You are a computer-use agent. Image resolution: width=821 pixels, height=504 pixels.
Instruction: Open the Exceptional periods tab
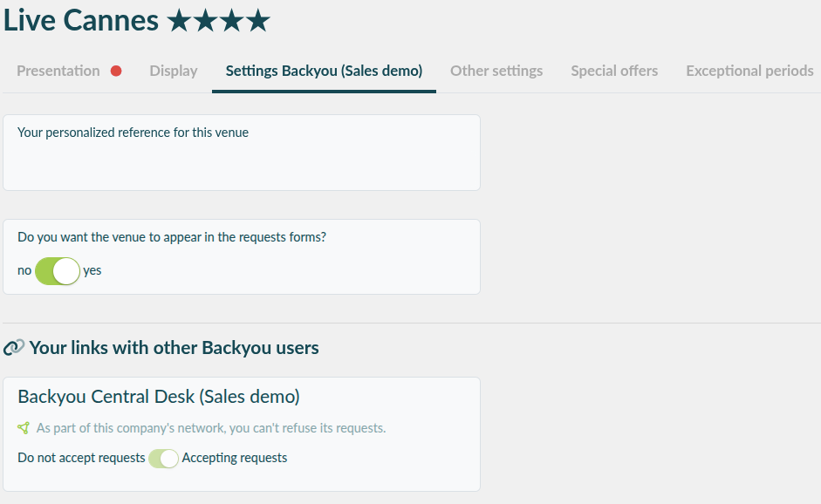[749, 71]
